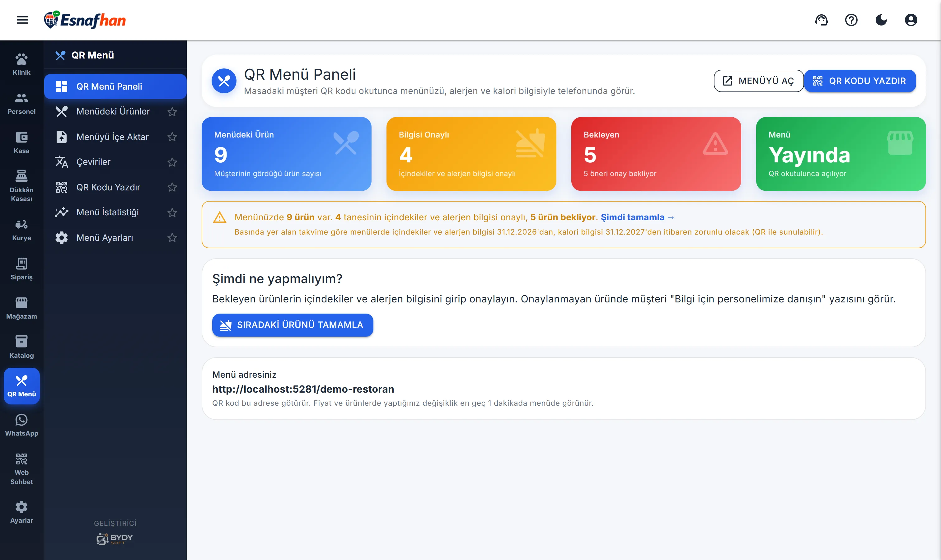This screenshot has width=941, height=560.
Task: Click the QR KODU YAZDIR button
Action: (860, 81)
